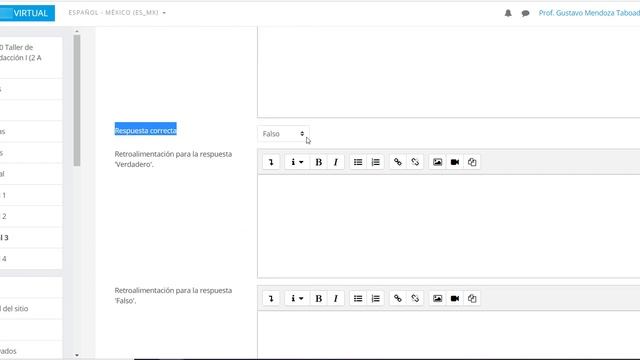The width and height of the screenshot is (640, 360).
Task: Insert link in 'Verdadero' feedback editor
Action: [398, 162]
